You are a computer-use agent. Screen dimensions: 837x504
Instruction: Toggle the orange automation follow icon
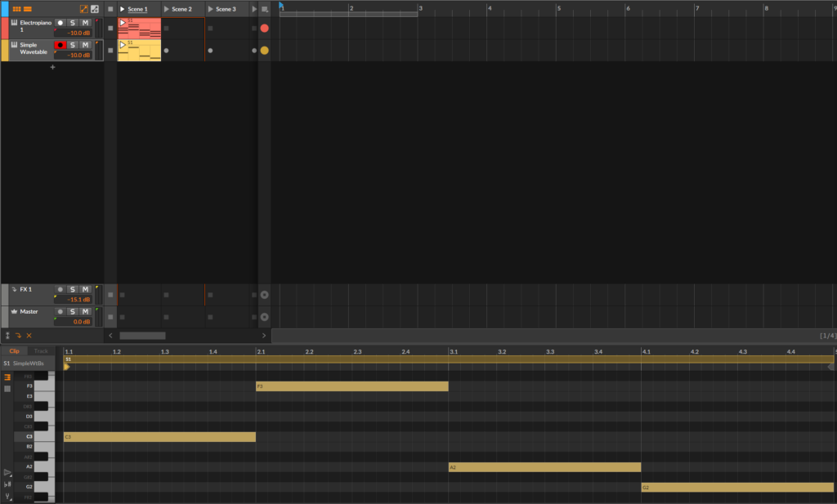[84, 9]
